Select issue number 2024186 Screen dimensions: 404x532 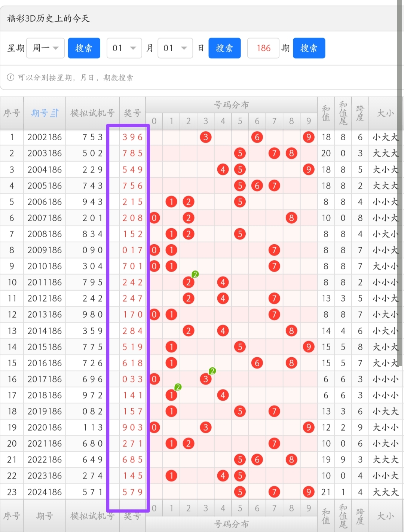point(45,492)
